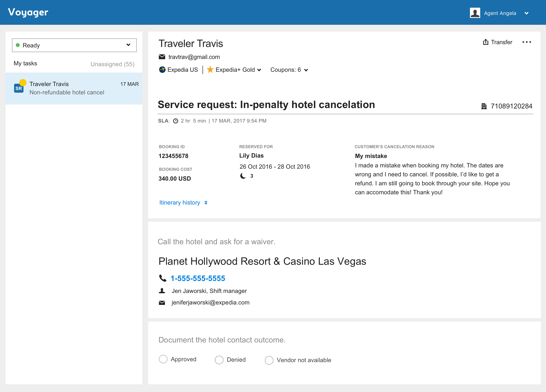This screenshot has height=392, width=546.
Task: Choose Vendor not available radio
Action: (x=269, y=360)
